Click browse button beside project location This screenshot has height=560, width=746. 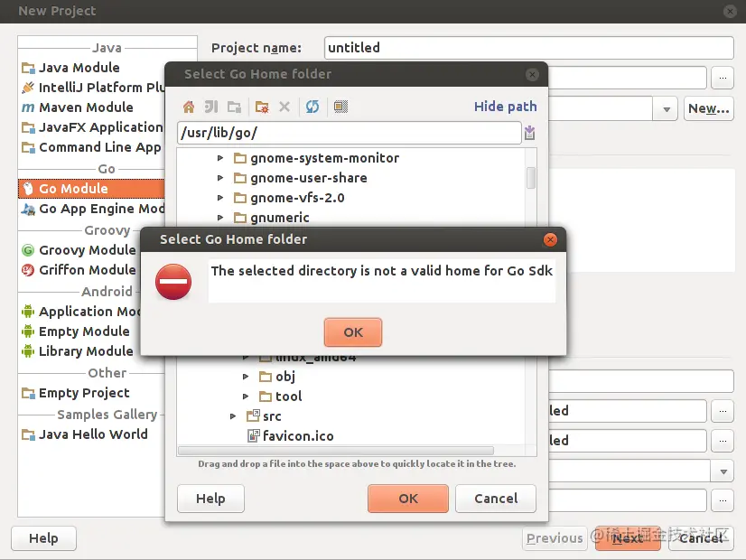point(723,78)
